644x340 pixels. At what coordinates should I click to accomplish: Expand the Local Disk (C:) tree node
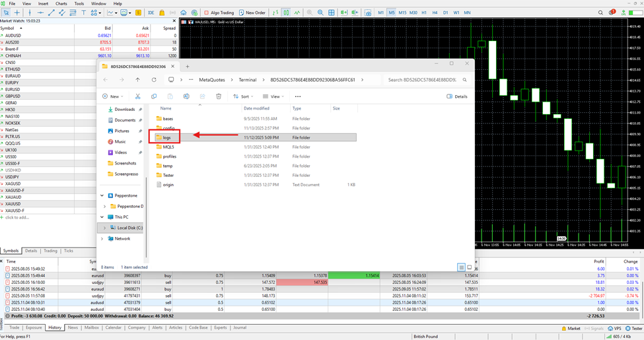pyautogui.click(x=104, y=228)
